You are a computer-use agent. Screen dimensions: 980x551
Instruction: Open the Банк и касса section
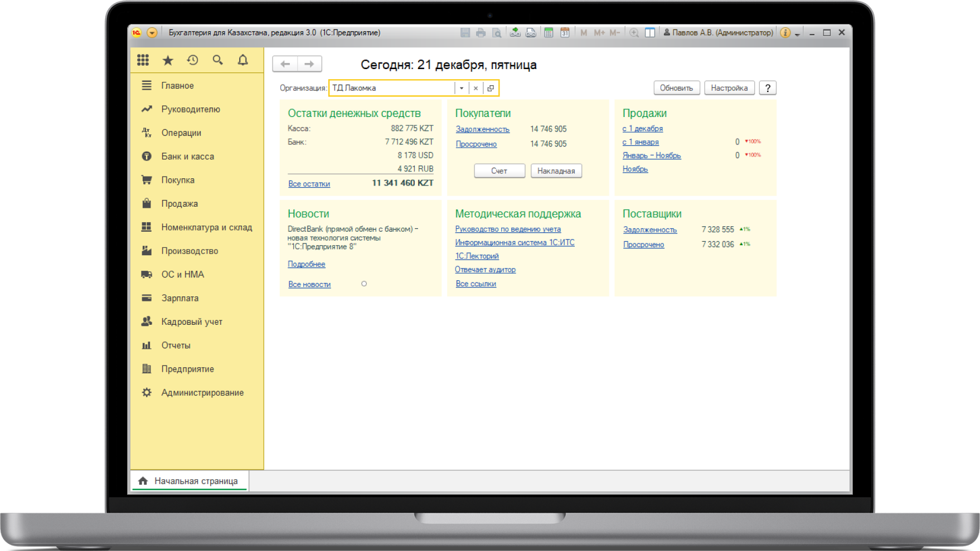(x=187, y=157)
